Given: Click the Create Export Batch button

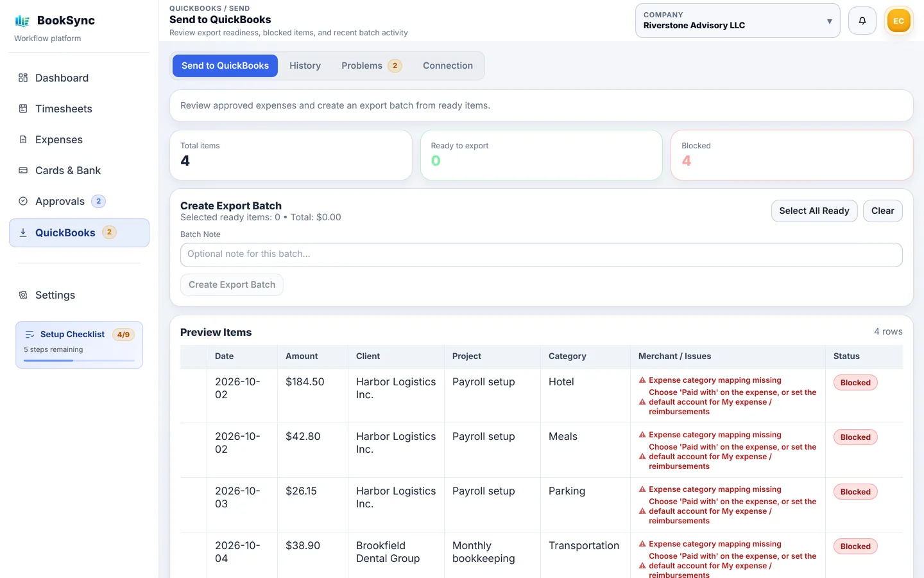Looking at the screenshot, I should coord(232,285).
